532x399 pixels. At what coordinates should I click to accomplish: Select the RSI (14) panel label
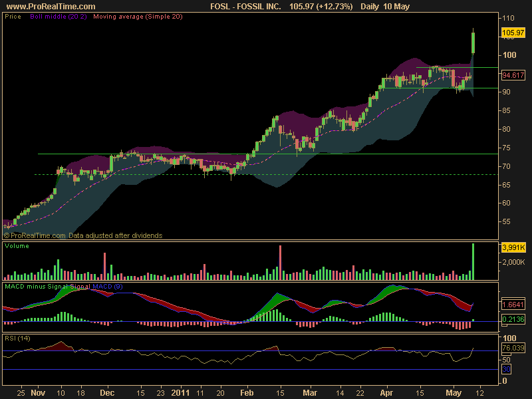(x=17, y=338)
